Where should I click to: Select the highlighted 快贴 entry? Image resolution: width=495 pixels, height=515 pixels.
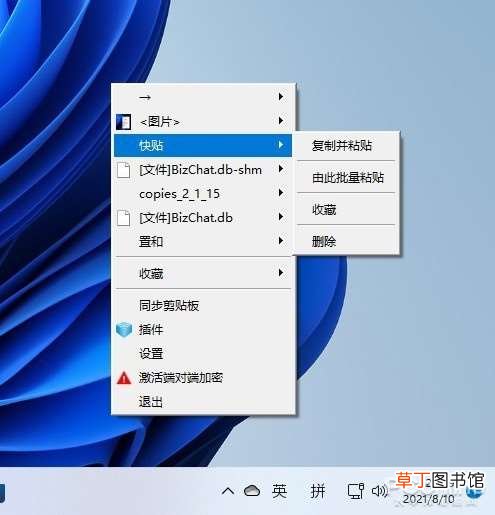(x=203, y=145)
